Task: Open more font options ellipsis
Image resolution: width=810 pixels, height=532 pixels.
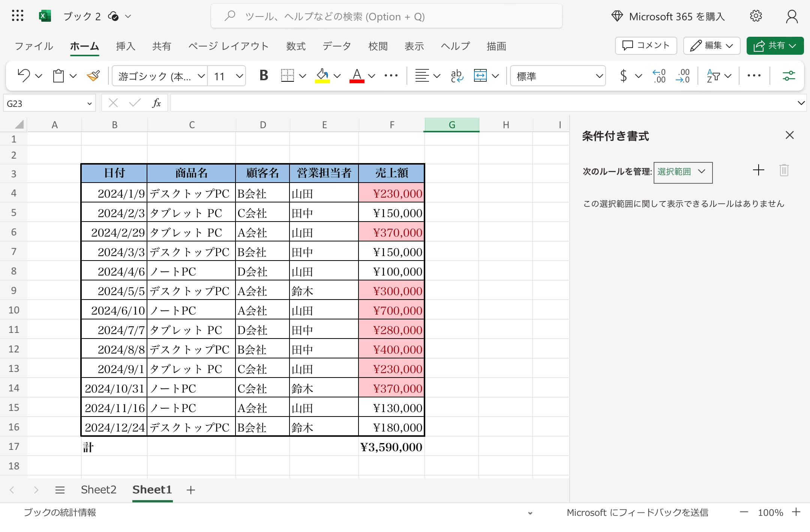Action: [391, 75]
